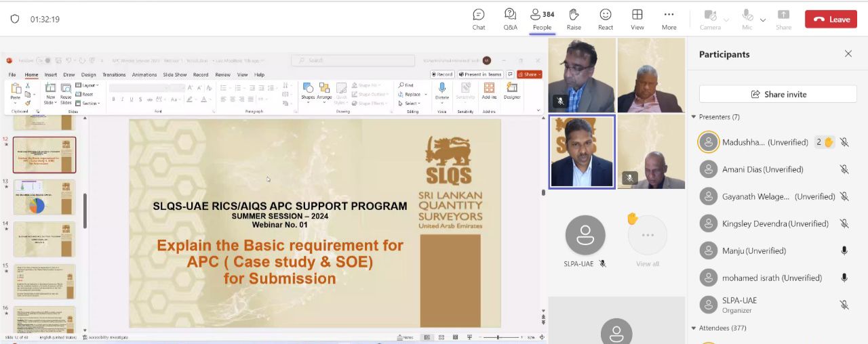This screenshot has width=868, height=344.
Task: Click the PowerPoint zoom slider
Action: pos(498,337)
